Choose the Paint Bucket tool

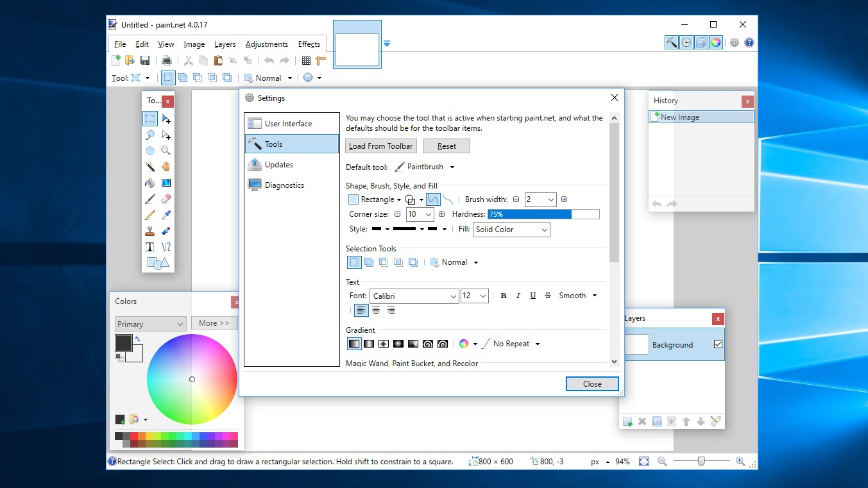pyautogui.click(x=149, y=183)
